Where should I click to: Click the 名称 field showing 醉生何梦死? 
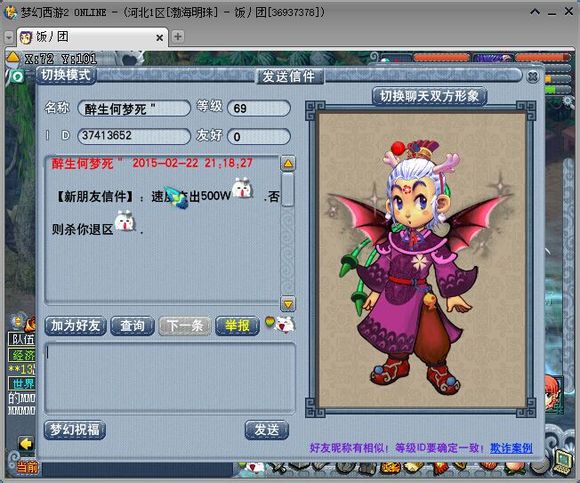pos(134,109)
